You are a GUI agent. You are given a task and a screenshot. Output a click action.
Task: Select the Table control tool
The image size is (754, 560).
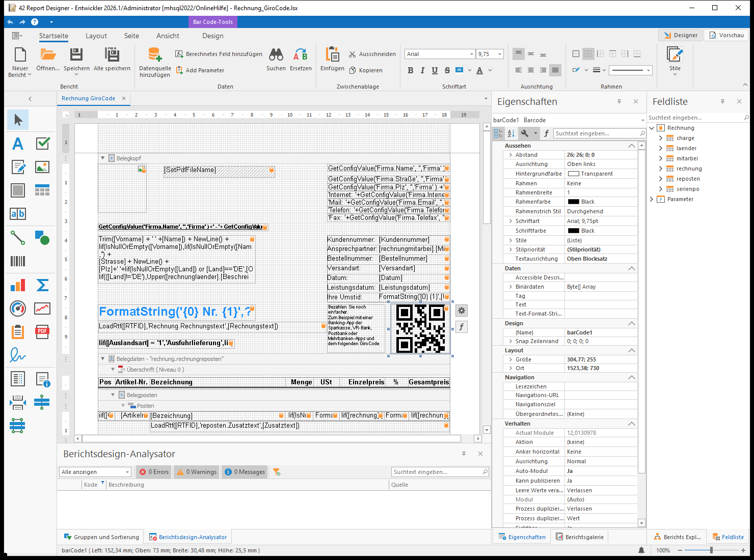42,190
